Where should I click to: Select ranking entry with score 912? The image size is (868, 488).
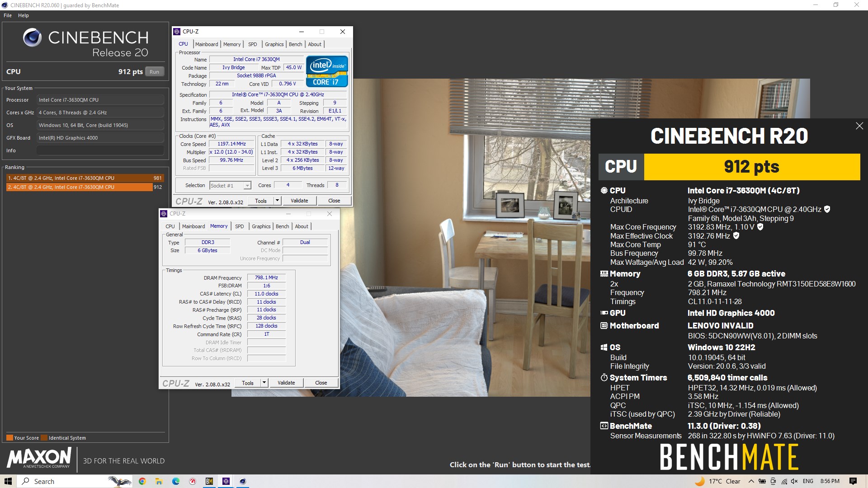pyautogui.click(x=85, y=187)
